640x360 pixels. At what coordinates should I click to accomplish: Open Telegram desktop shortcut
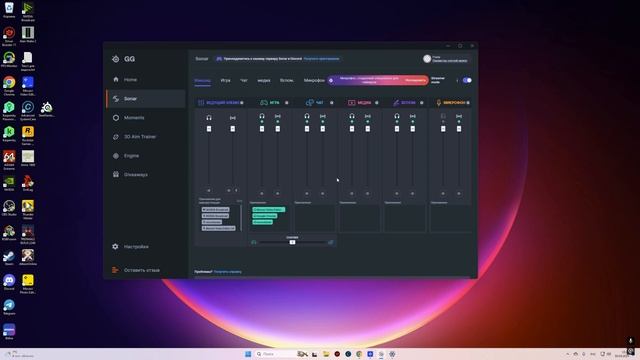coord(9,307)
